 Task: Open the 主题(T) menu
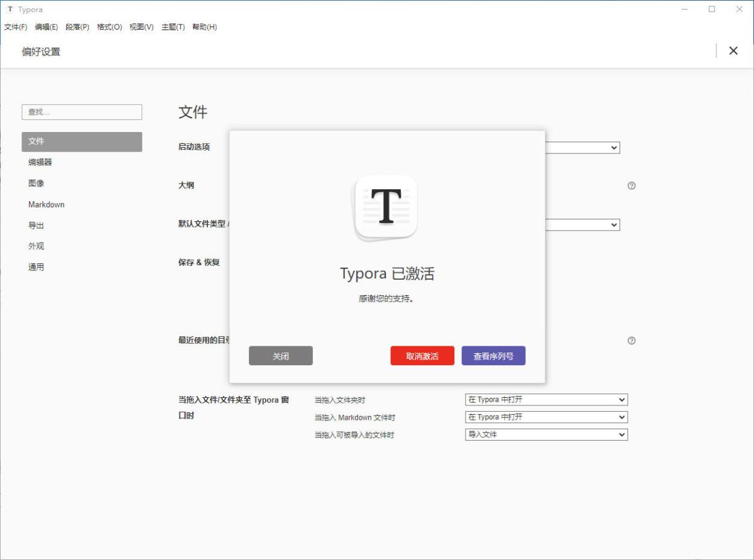(x=173, y=27)
